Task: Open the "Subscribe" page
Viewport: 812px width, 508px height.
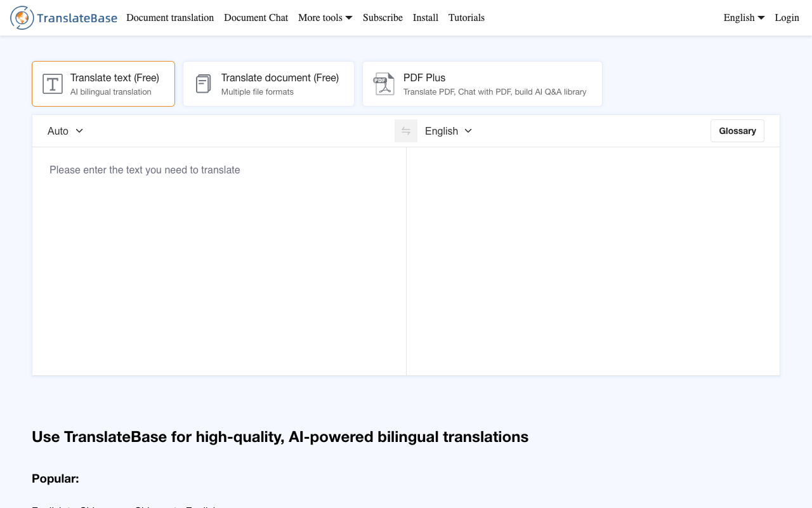Action: [383, 18]
